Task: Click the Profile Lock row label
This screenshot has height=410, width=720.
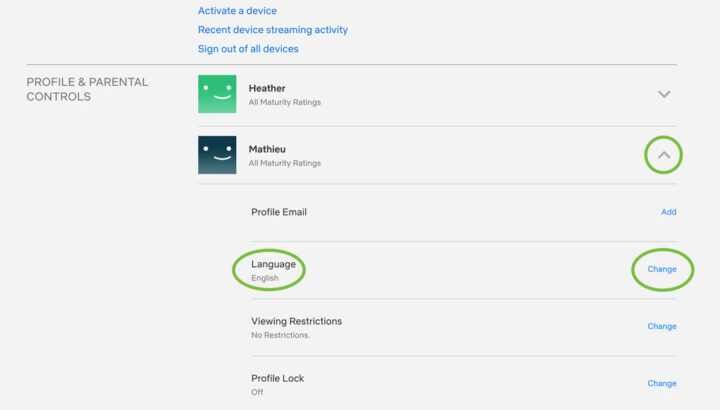Action: coord(277,378)
